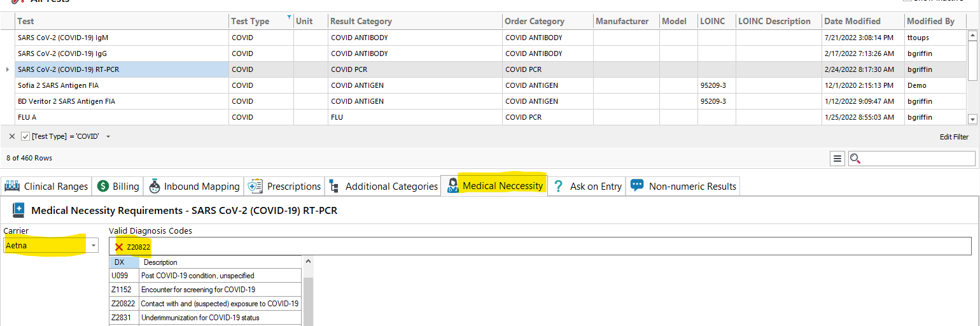Image resolution: width=980 pixels, height=326 pixels.
Task: Expand the filter history dropdown arrow
Action: click(x=108, y=136)
